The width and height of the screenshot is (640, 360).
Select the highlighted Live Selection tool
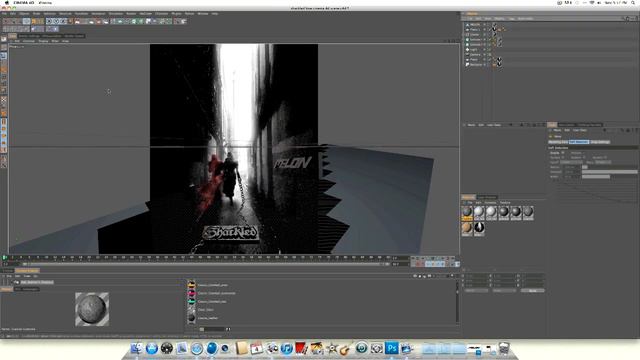27,21
